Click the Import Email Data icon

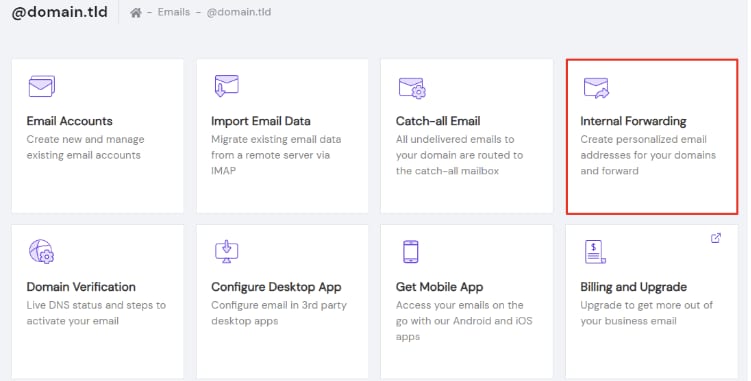[x=227, y=86]
